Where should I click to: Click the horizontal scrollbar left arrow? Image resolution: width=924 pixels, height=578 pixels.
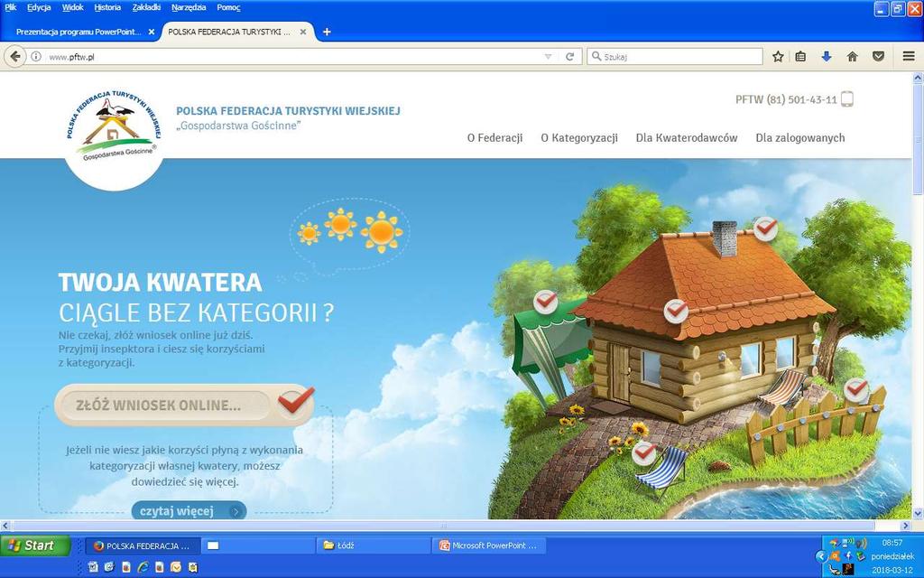tap(5, 525)
